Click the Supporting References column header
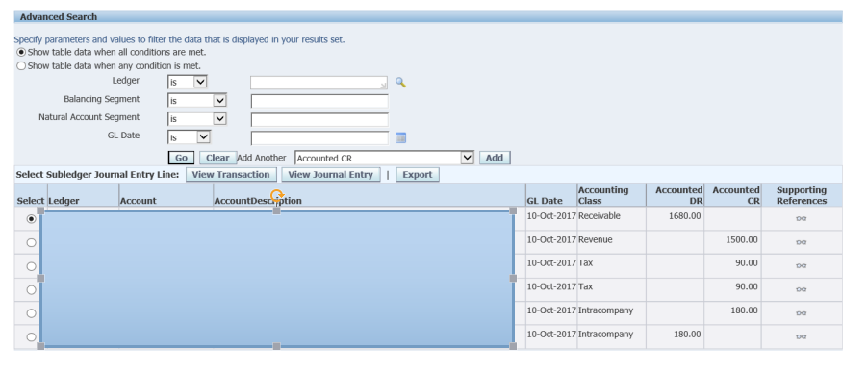Screen dimensions: 868x372 tap(801, 195)
